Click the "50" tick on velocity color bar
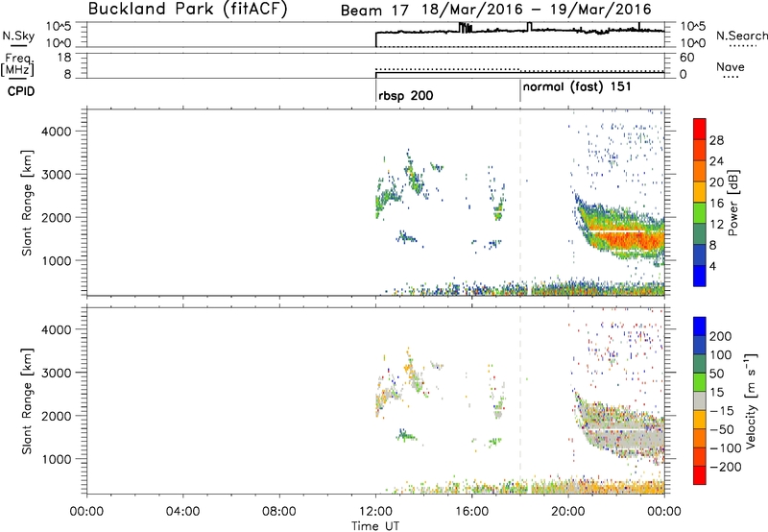768x532 pixels. (717, 374)
